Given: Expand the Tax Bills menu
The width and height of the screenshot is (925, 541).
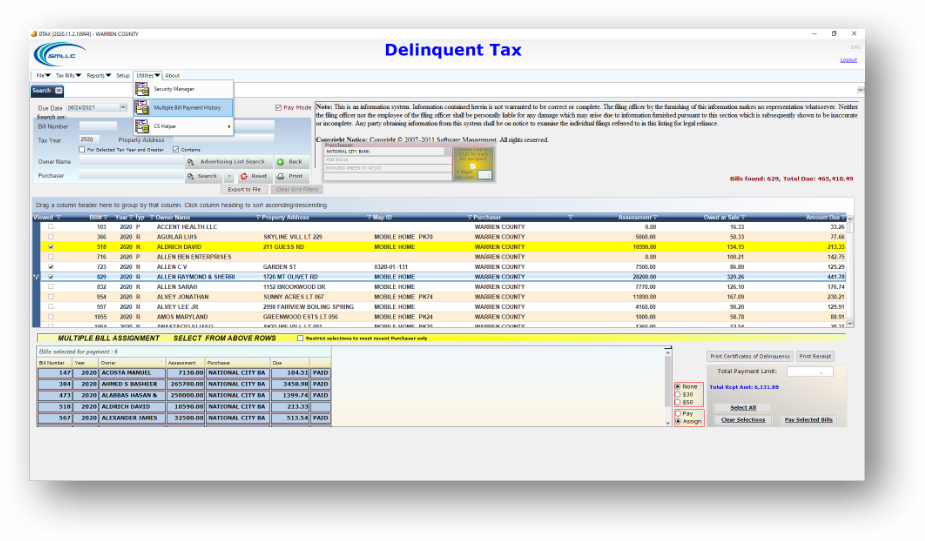Looking at the screenshot, I should click(68, 75).
